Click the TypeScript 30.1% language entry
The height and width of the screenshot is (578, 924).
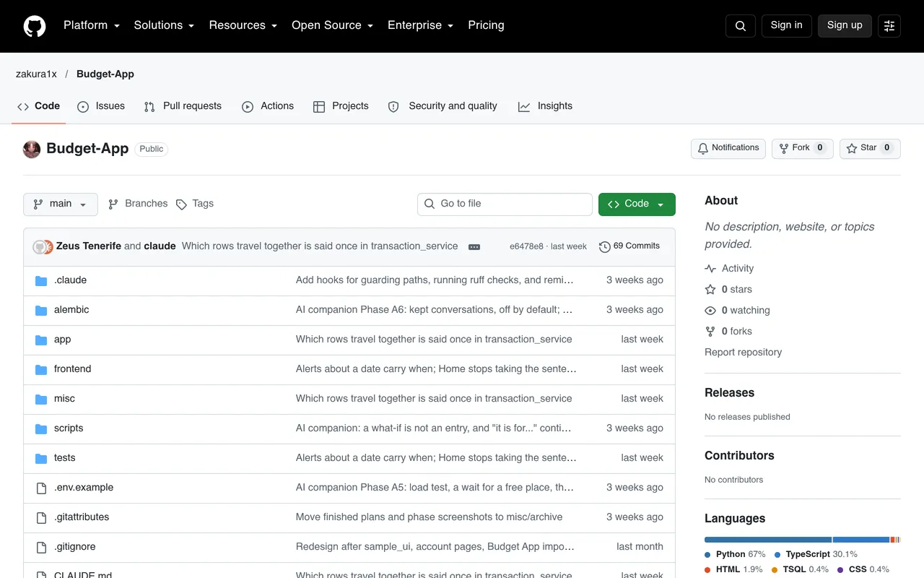point(816,555)
